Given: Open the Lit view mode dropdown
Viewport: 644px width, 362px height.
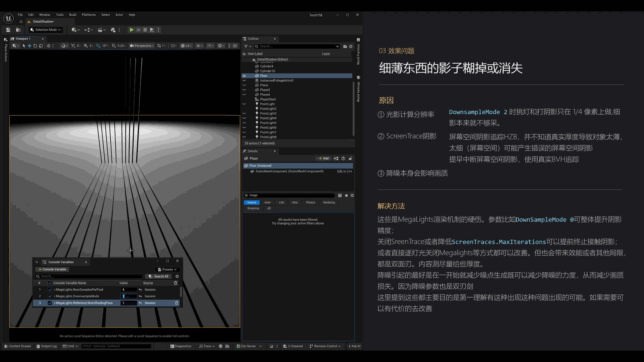Looking at the screenshot, I should point(186,46).
